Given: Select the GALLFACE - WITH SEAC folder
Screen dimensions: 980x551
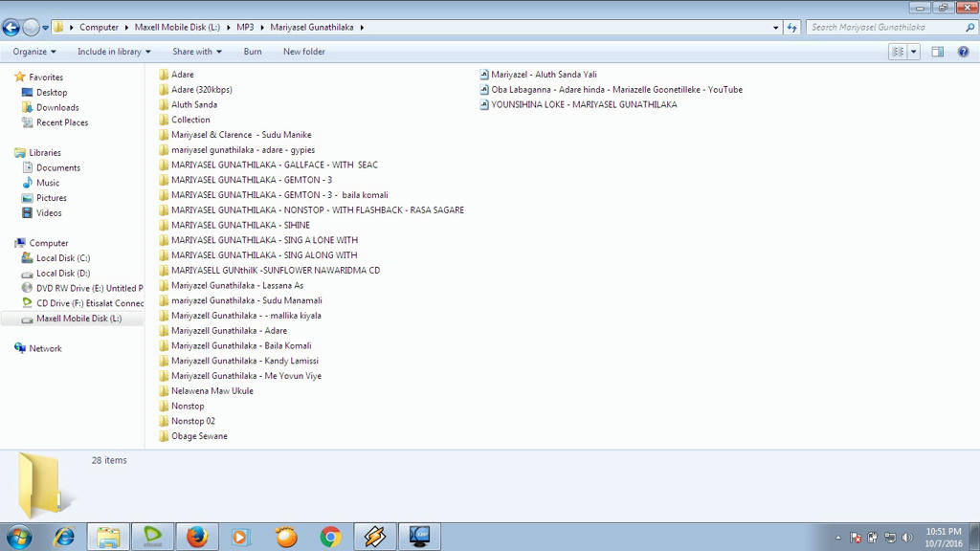Looking at the screenshot, I should [x=275, y=165].
